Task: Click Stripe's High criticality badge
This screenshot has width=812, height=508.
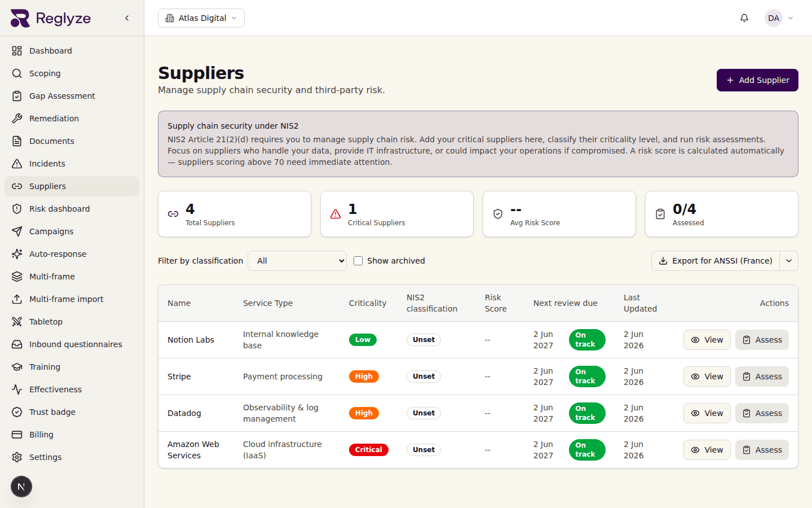Action: pyautogui.click(x=364, y=376)
